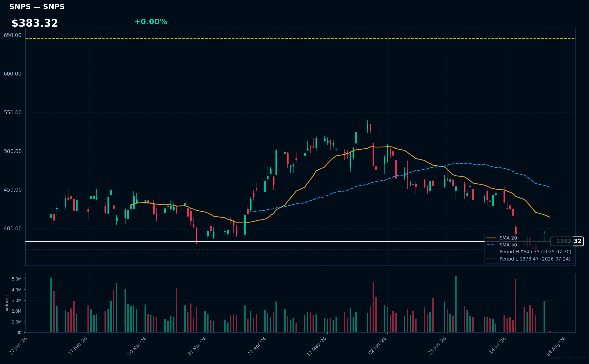Screen dimensions: 589x364
Task: Click the "02 Jun '26" date label
Action: [x=377, y=345]
